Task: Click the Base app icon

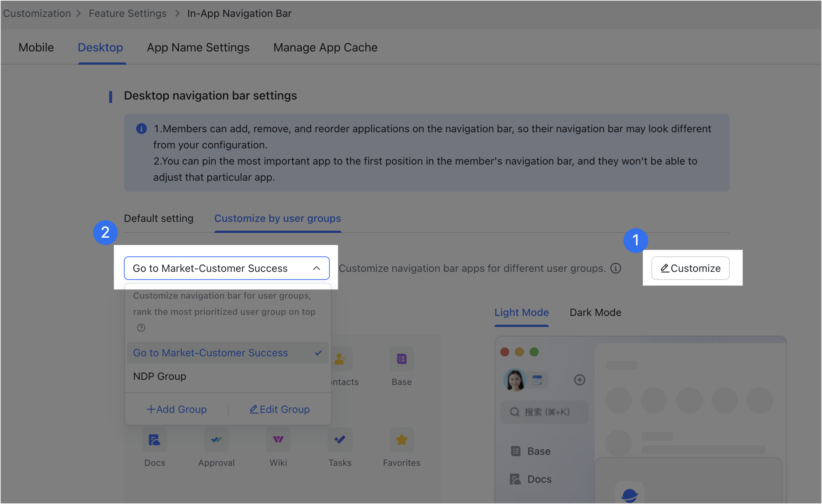Action: tap(401, 359)
